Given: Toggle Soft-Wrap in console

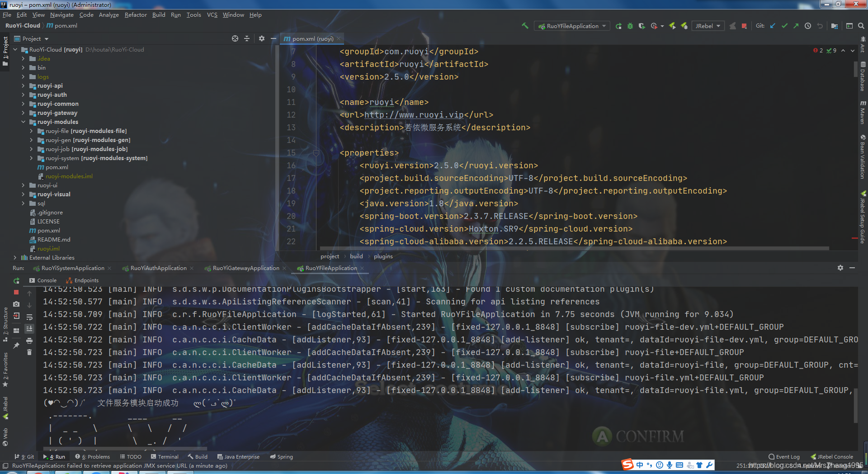Looking at the screenshot, I should pos(29,317).
